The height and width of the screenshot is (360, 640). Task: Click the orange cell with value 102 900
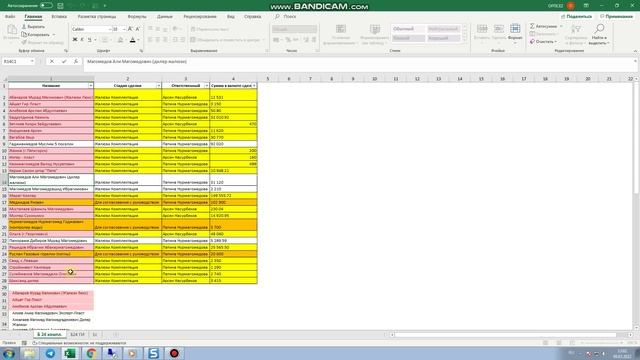click(x=233, y=202)
